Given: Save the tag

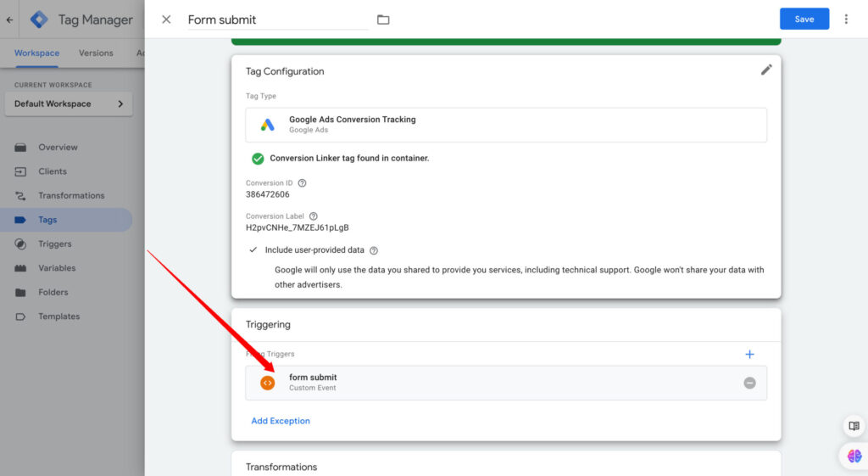Looking at the screenshot, I should [x=804, y=19].
